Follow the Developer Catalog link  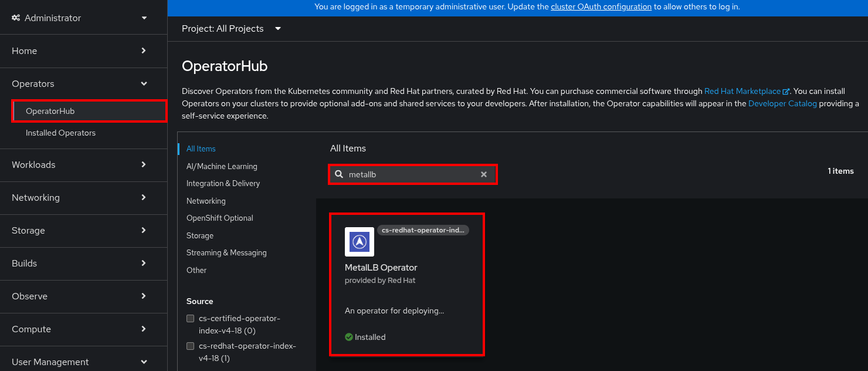click(782, 103)
